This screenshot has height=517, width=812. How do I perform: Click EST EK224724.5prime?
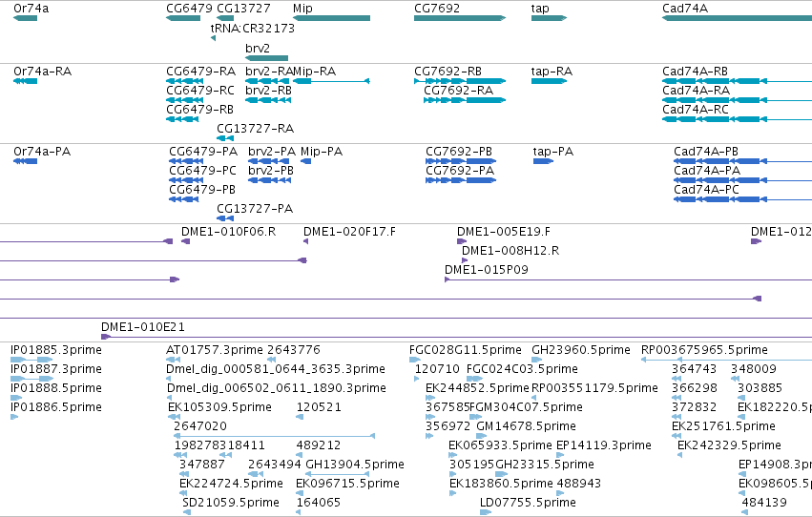click(183, 493)
